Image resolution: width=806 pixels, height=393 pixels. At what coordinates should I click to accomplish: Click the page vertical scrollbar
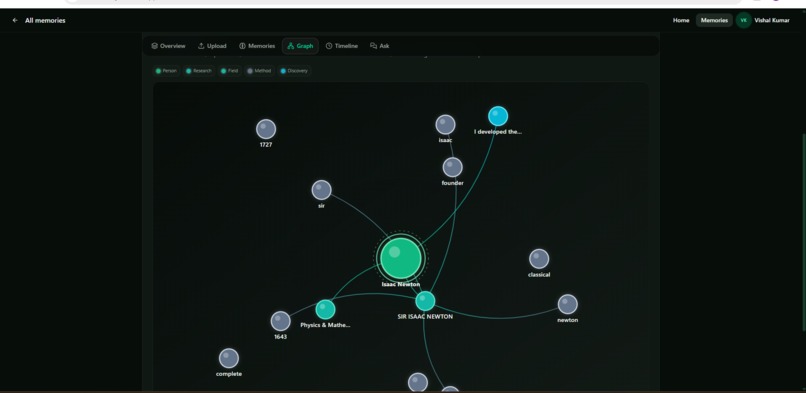pyautogui.click(x=803, y=231)
